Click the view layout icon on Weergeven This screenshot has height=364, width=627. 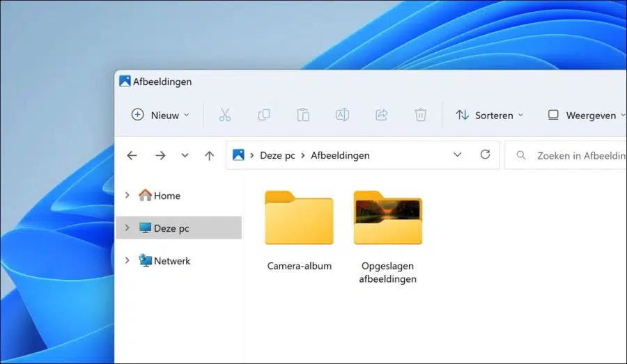click(553, 115)
